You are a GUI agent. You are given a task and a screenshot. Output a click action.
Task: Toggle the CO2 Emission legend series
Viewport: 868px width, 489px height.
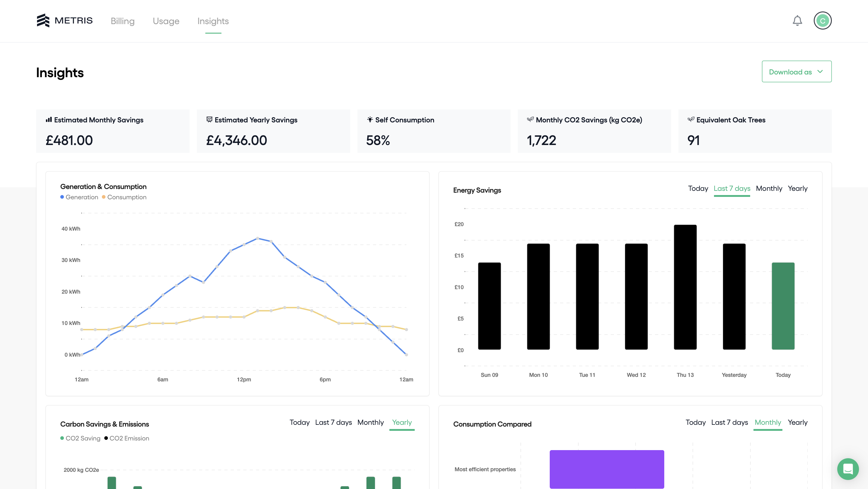pyautogui.click(x=127, y=438)
